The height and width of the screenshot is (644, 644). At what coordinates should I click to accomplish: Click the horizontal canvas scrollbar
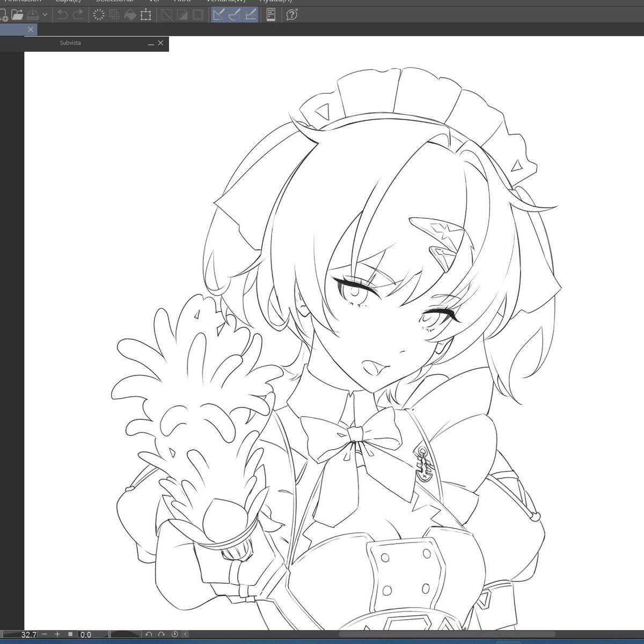[447, 634]
